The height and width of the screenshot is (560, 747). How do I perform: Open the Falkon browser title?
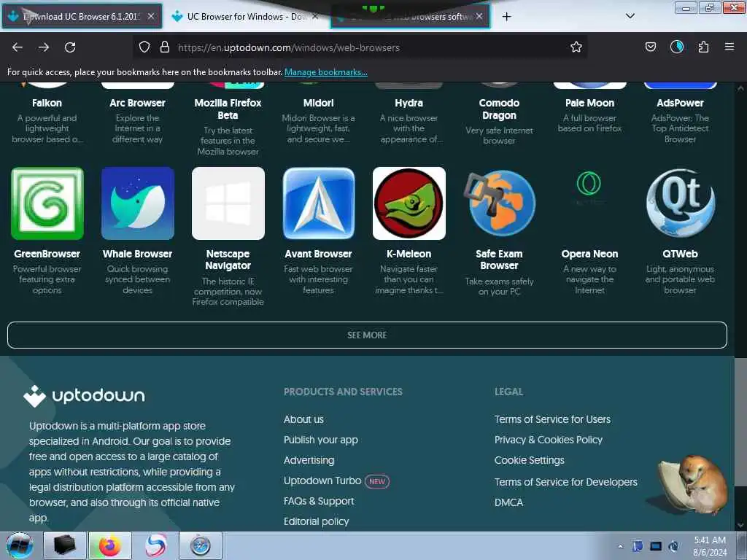click(x=47, y=103)
